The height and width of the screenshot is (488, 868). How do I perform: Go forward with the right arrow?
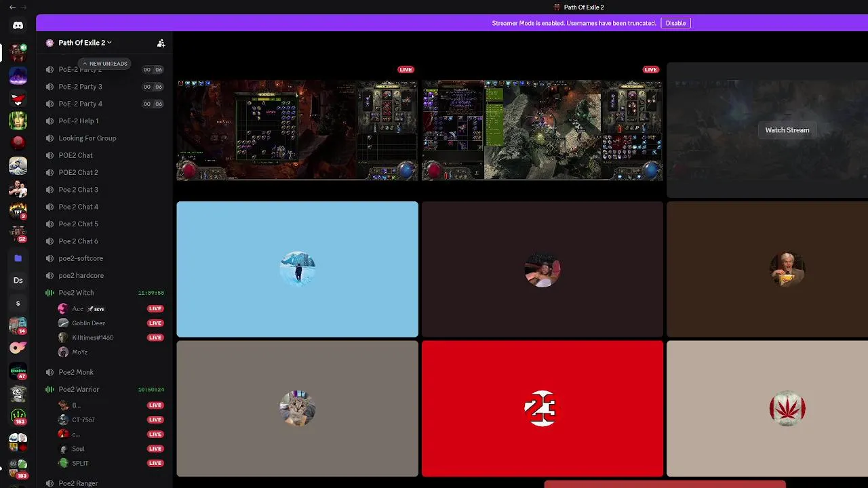pos(24,7)
